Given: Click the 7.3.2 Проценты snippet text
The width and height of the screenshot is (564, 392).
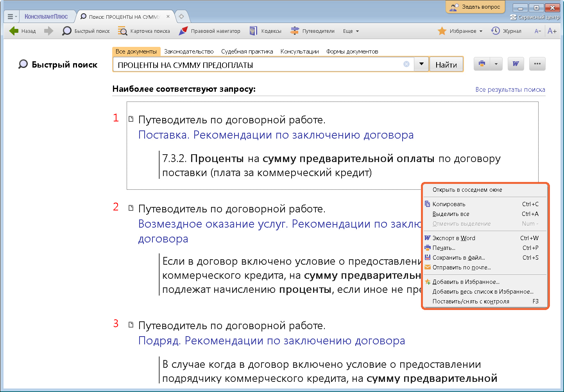Looking at the screenshot, I should [331, 166].
